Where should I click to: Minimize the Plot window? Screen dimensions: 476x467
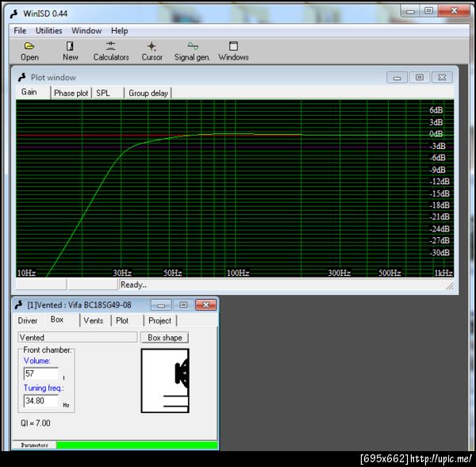click(x=397, y=78)
